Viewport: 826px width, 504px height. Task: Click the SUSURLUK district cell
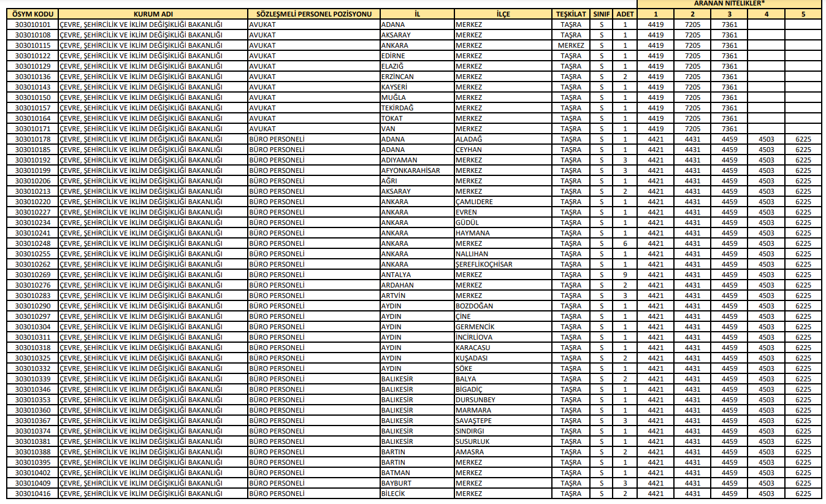tap(503, 441)
